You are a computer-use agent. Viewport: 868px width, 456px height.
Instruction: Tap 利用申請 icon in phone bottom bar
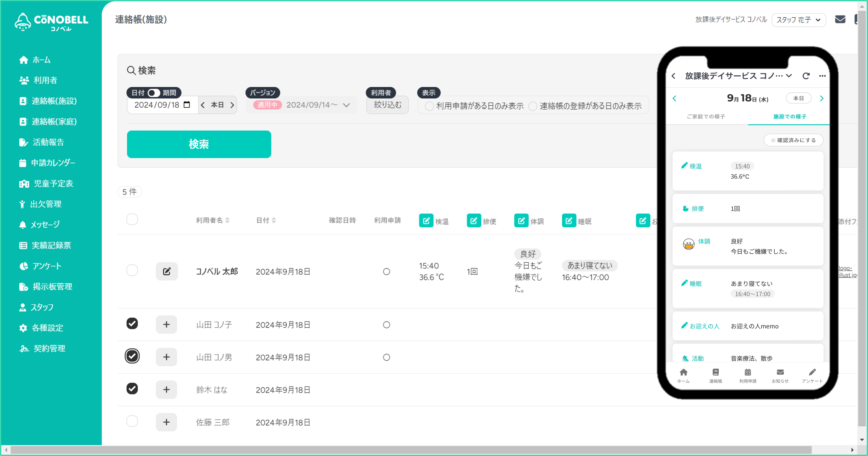click(x=748, y=376)
